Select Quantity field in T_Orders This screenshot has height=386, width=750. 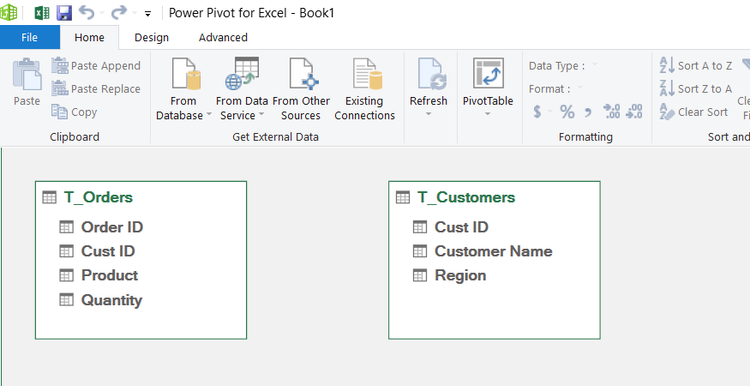[x=111, y=300]
